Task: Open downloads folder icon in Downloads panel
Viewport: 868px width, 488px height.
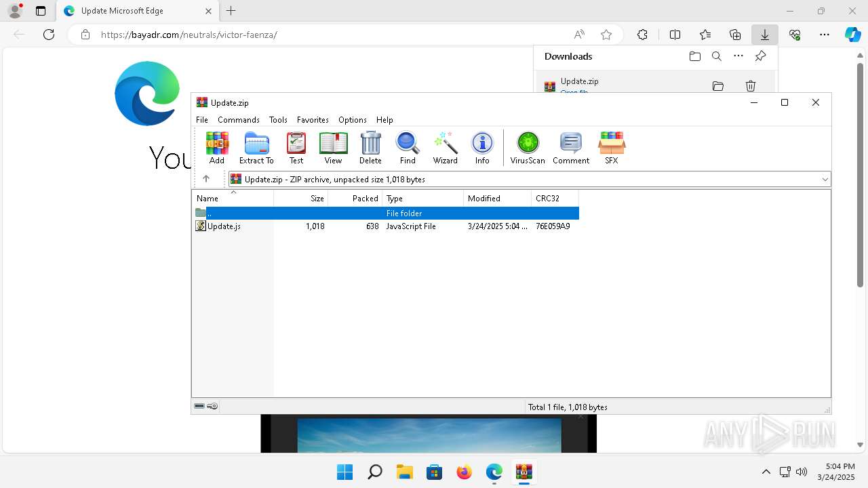Action: pyautogui.click(x=695, y=56)
